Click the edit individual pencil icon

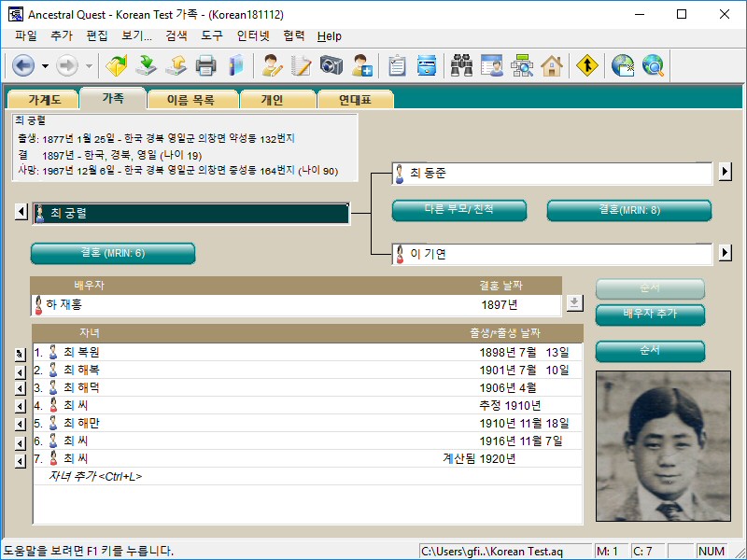click(272, 65)
